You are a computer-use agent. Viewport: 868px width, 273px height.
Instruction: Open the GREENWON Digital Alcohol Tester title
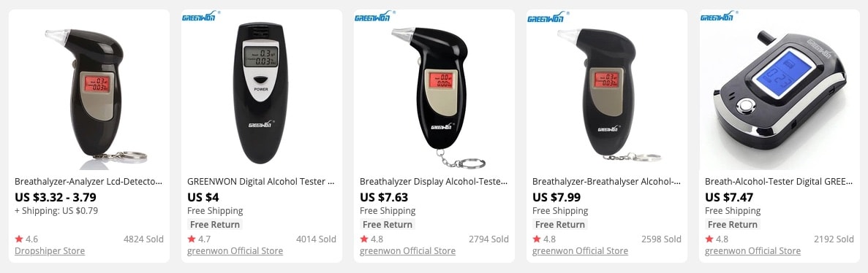pyautogui.click(x=261, y=181)
